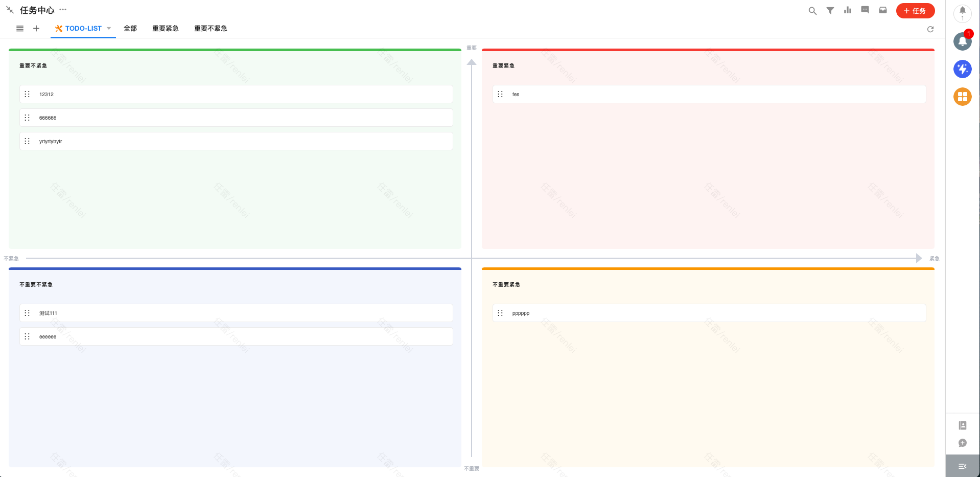Open notifications bell with red badge
The image size is (980, 477).
point(963,41)
